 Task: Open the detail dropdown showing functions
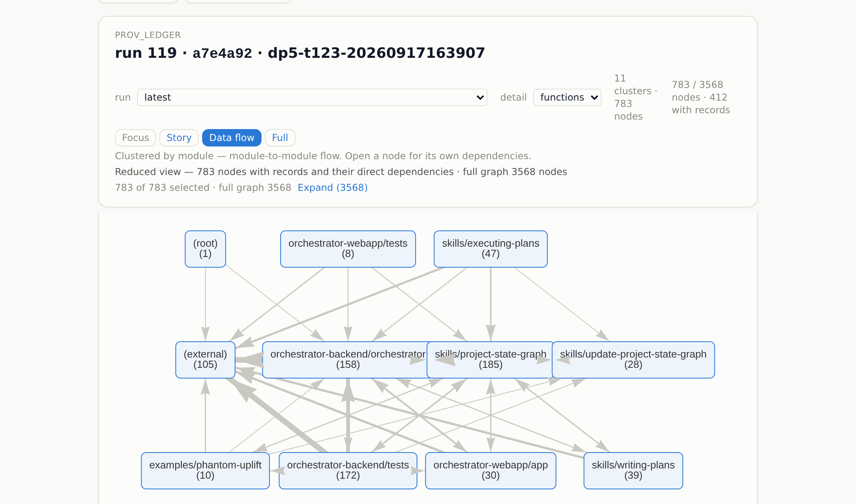(x=567, y=97)
